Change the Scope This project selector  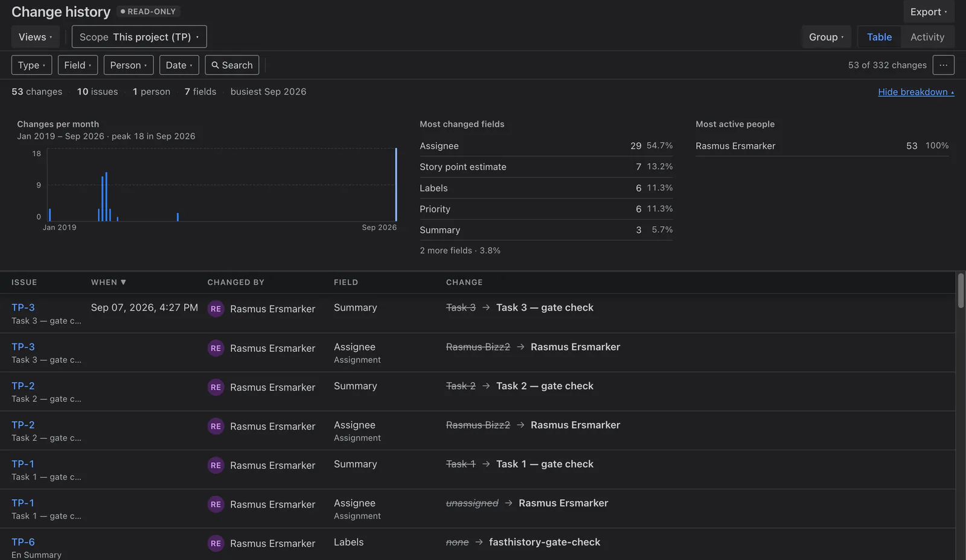[x=139, y=37]
